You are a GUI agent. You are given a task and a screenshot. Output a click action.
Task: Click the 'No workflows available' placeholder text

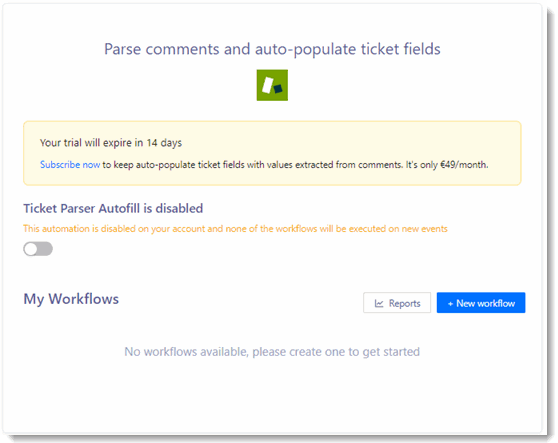272,352
